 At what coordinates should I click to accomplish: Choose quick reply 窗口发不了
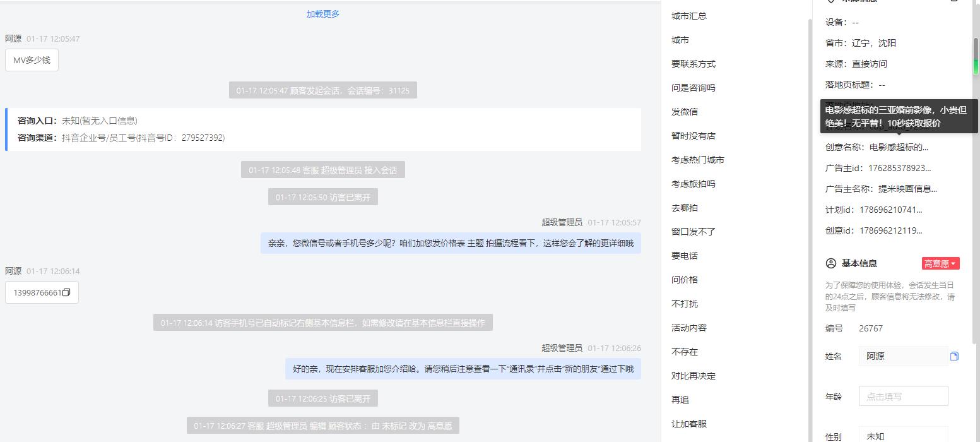[694, 232]
